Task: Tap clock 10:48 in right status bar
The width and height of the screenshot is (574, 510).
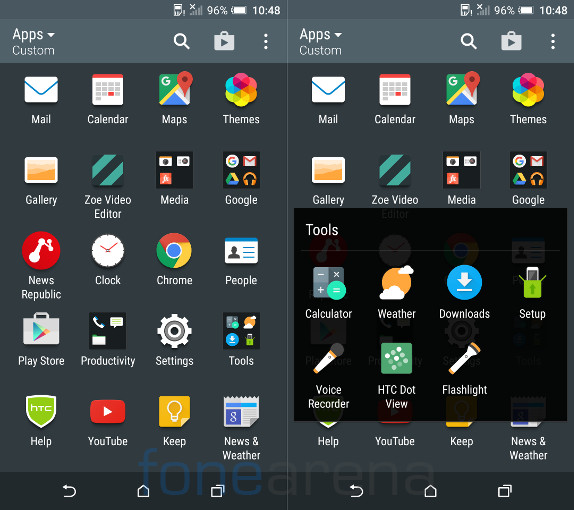Action: click(x=553, y=10)
